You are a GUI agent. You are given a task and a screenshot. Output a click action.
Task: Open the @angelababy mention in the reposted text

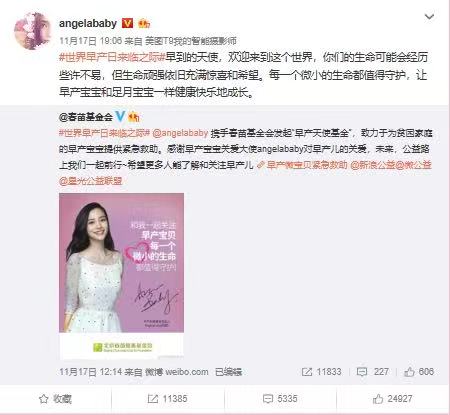(180, 133)
